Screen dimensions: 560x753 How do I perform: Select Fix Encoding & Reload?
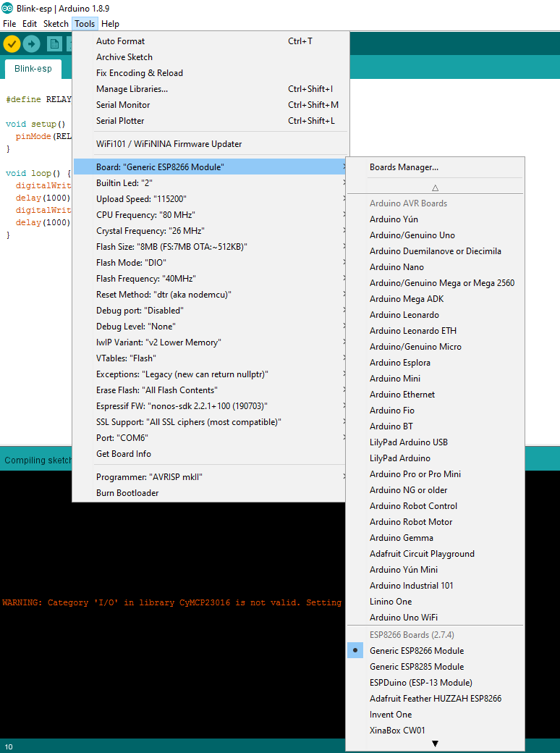pyautogui.click(x=210, y=73)
